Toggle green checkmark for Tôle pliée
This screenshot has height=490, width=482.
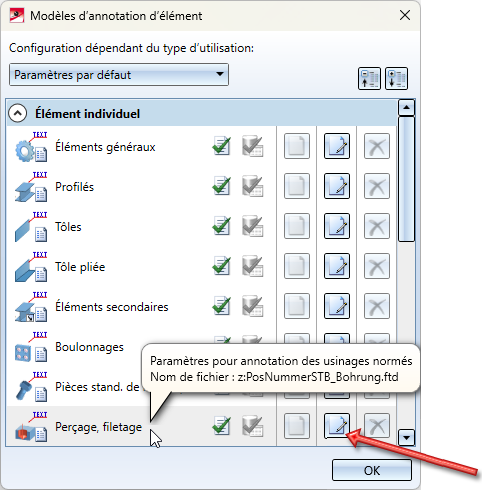click(x=222, y=266)
